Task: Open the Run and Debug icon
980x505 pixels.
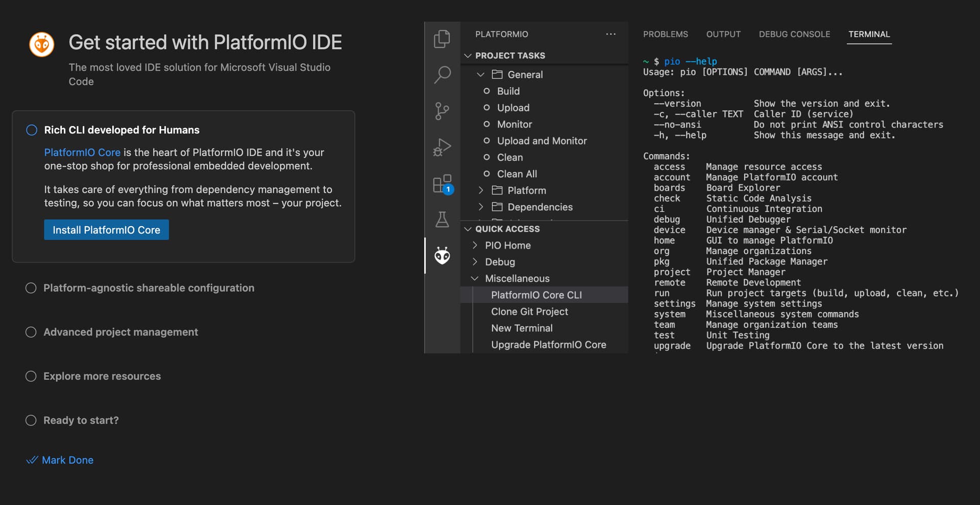Action: coord(442,147)
